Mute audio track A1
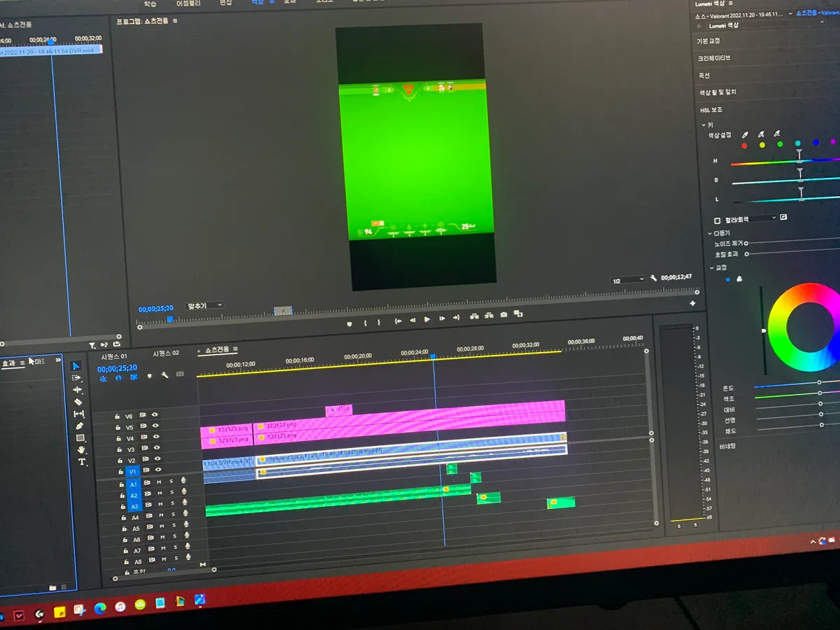Image resolution: width=840 pixels, height=630 pixels. click(x=160, y=482)
